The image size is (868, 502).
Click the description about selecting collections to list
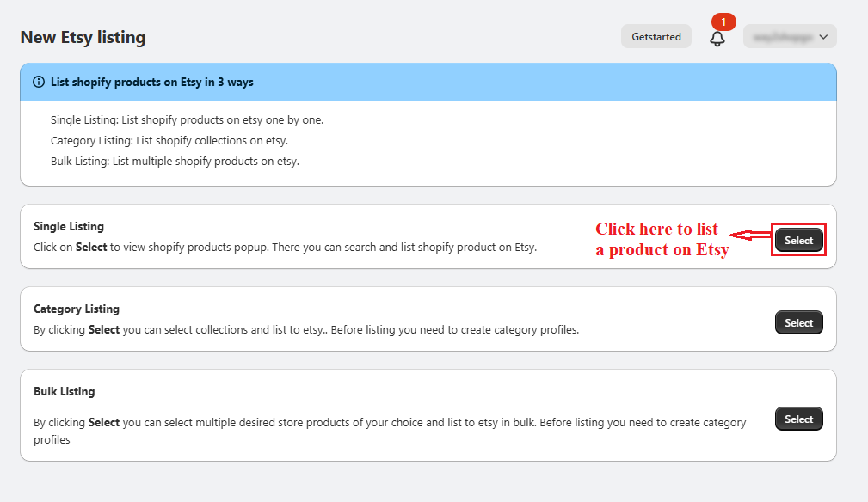306,329
